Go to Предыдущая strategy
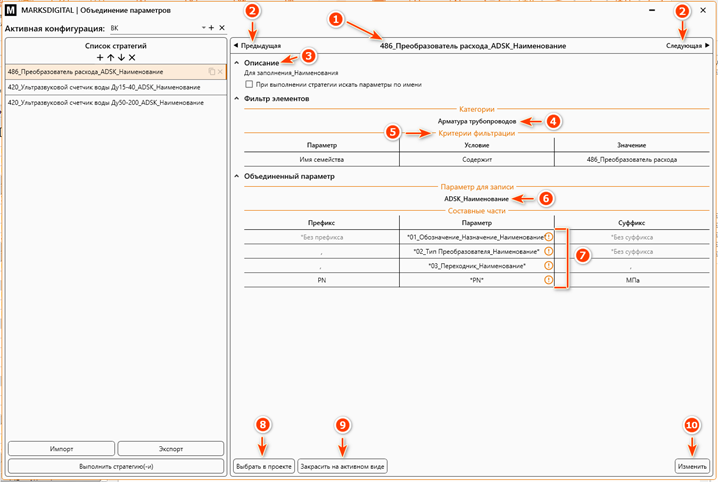The image size is (718, 482). (x=257, y=46)
